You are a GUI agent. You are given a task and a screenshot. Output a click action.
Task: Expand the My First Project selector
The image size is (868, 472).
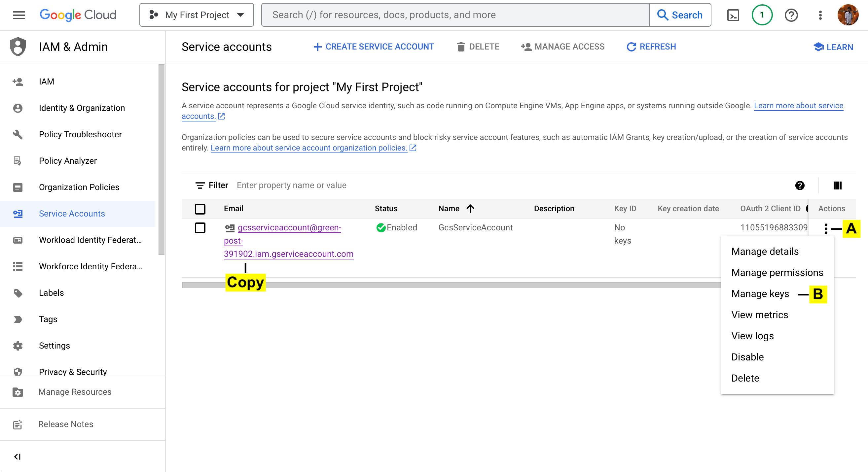click(197, 15)
